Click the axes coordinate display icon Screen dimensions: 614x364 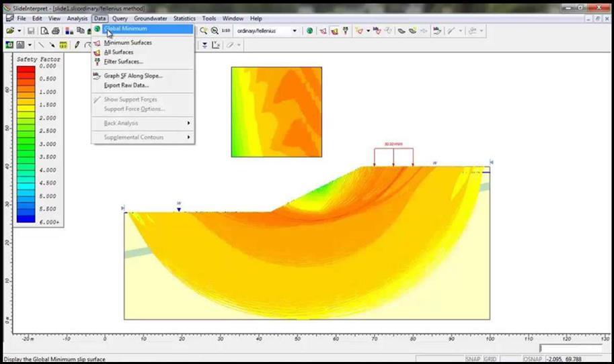[216, 45]
